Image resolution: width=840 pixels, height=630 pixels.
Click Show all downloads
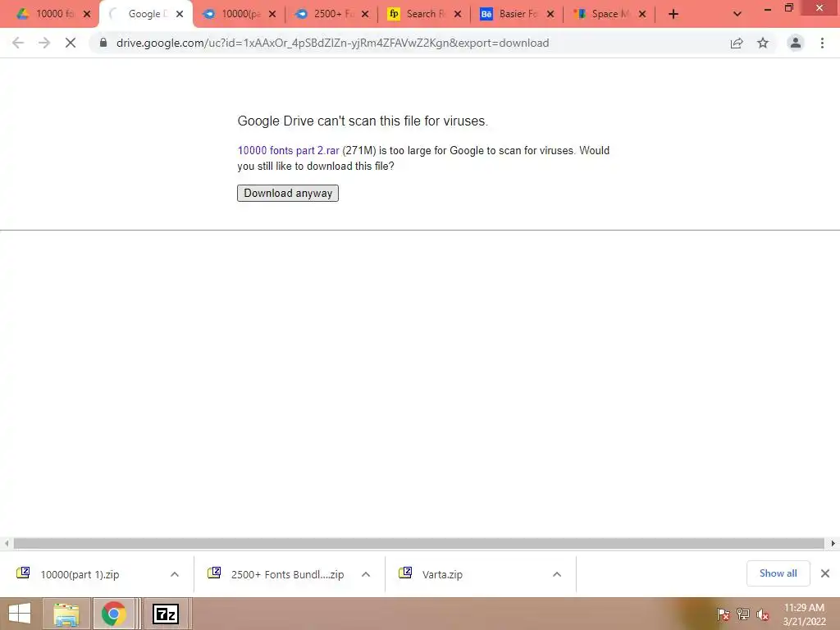778,573
